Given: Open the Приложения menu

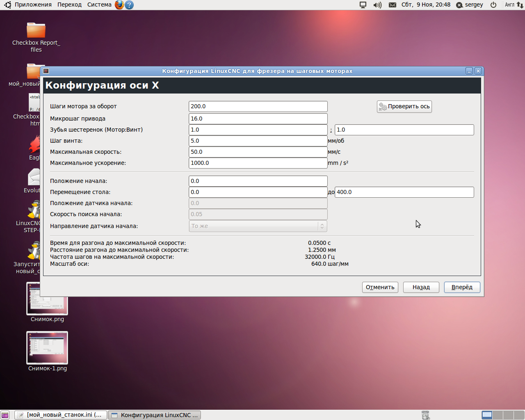Looking at the screenshot, I should (x=33, y=5).
